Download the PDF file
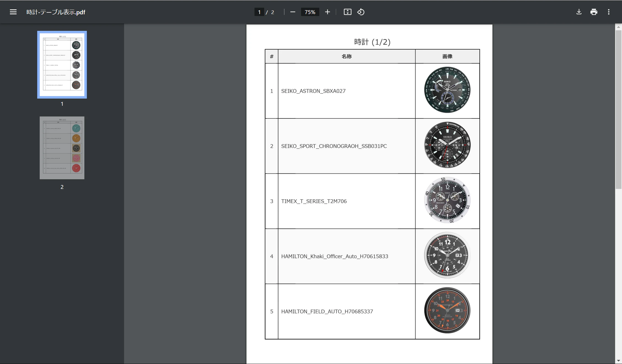Image resolution: width=622 pixels, height=364 pixels. [x=579, y=12]
